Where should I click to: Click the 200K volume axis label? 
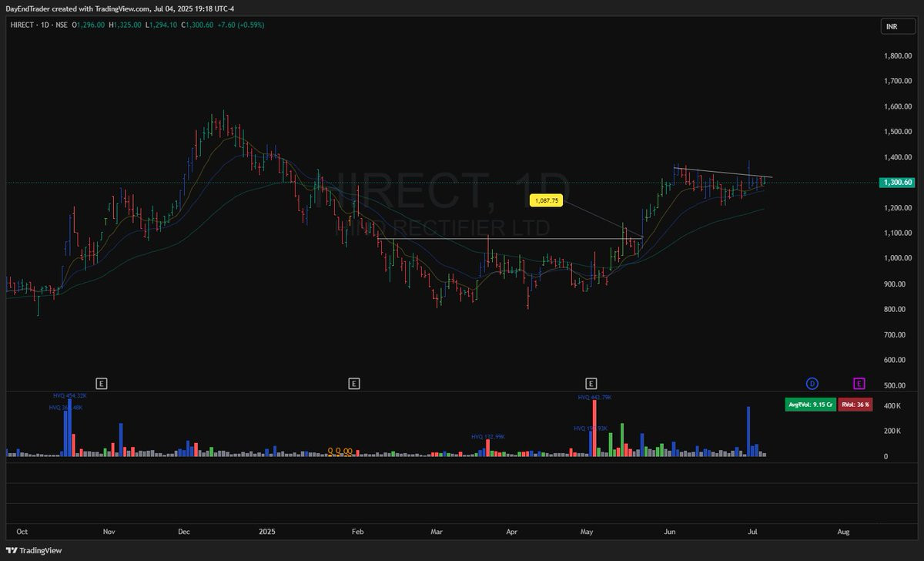pos(892,430)
